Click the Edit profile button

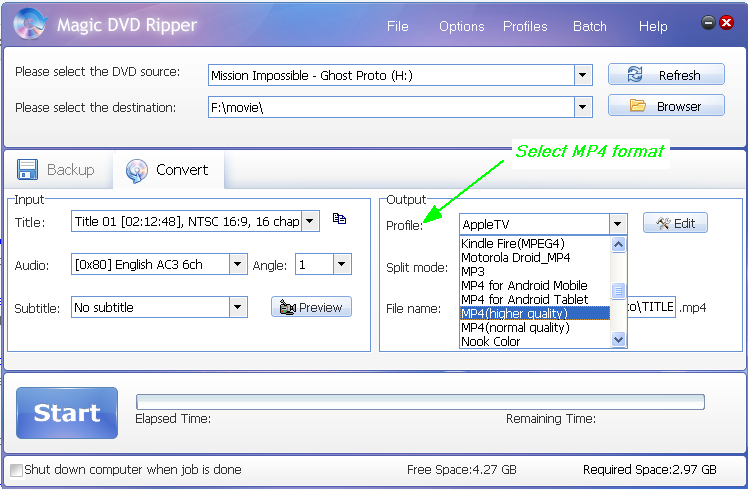[x=675, y=223]
